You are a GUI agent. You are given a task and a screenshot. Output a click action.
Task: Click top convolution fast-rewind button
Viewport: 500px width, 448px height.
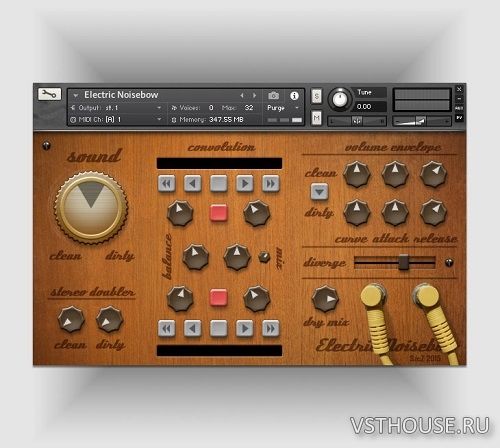167,183
